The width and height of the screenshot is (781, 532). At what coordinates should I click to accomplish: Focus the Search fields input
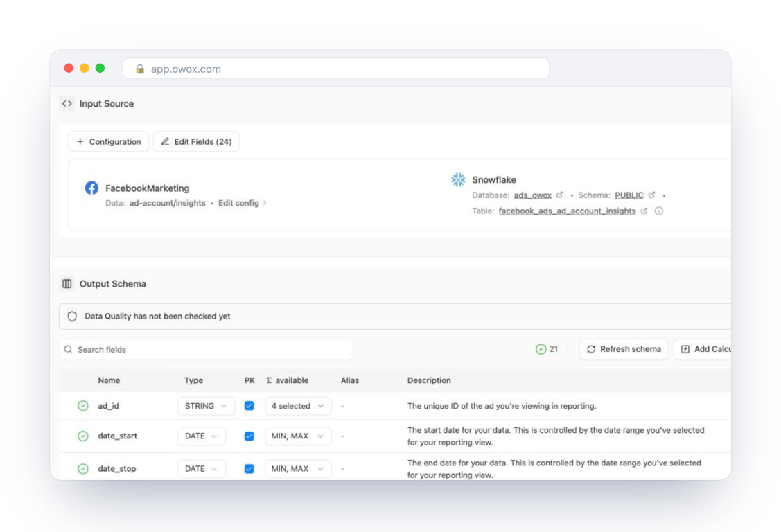pyautogui.click(x=206, y=349)
